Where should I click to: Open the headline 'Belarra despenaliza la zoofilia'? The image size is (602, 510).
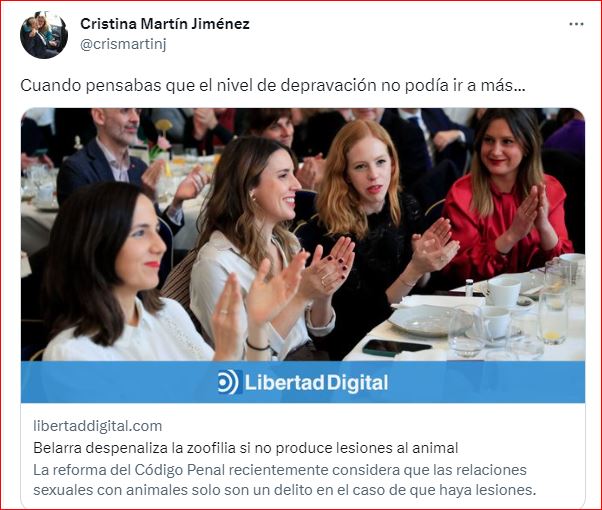click(x=246, y=448)
